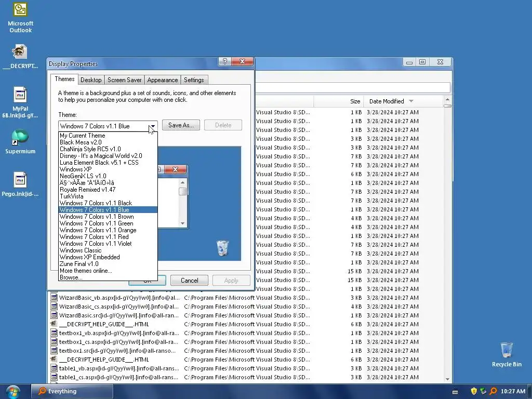This screenshot has width=532, height=399.
Task: Open the Recycle Bin on desktop
Action: point(507,354)
